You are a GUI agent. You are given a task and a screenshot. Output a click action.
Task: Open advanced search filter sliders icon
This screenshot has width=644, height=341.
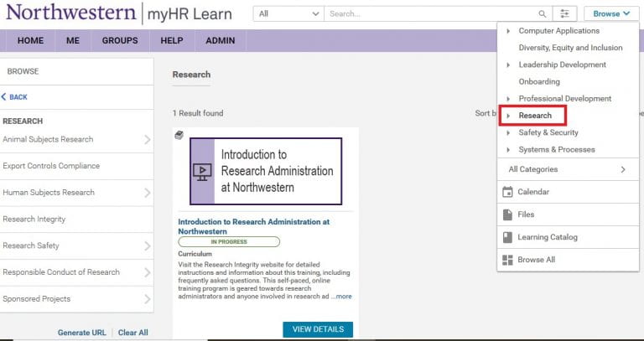point(564,14)
